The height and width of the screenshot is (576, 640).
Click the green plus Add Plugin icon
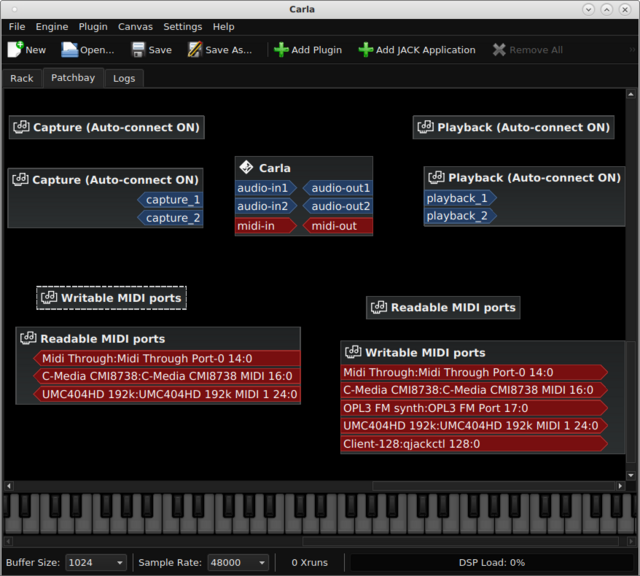point(281,50)
